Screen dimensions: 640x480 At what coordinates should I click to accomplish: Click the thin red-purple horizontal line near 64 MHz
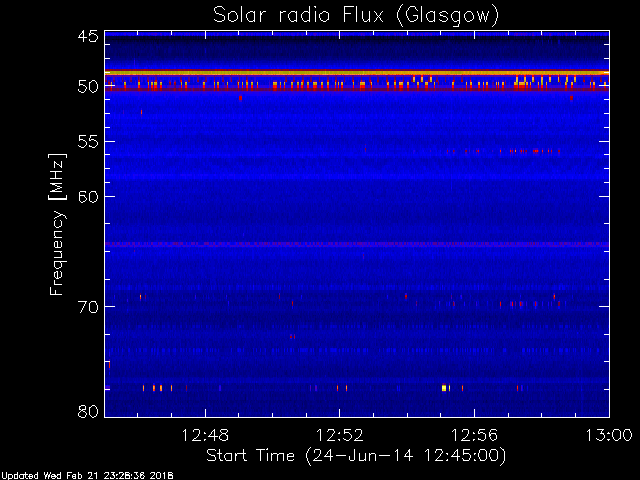(357, 244)
